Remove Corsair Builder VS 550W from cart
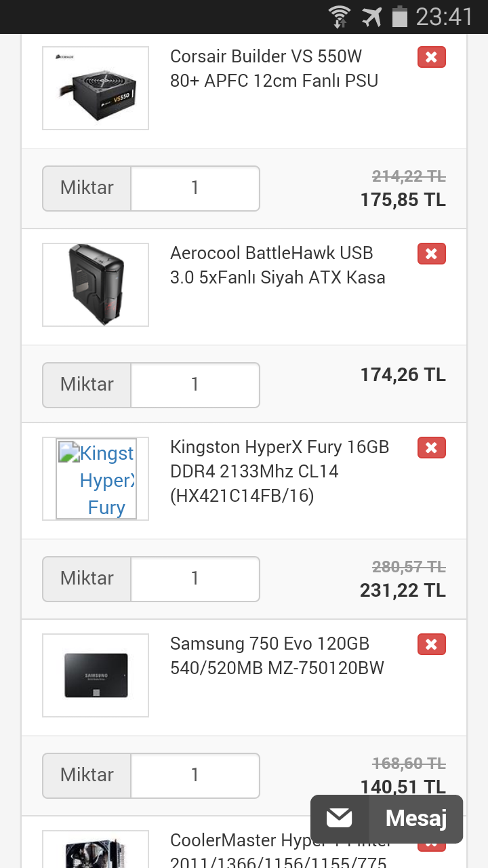This screenshot has height=868, width=488. 432,58
